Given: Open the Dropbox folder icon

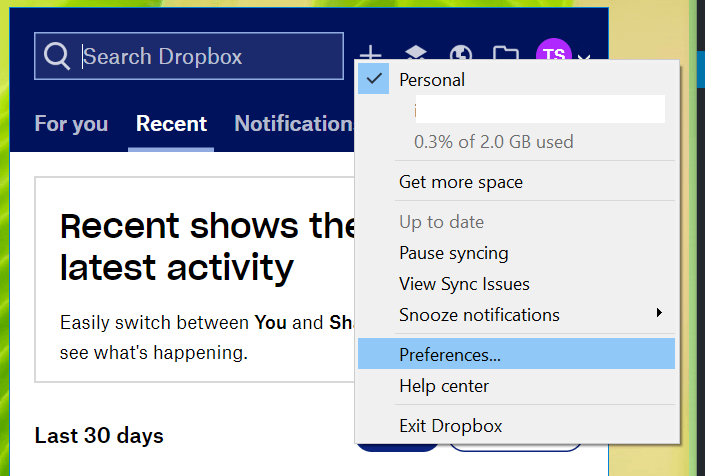Looking at the screenshot, I should (x=506, y=53).
